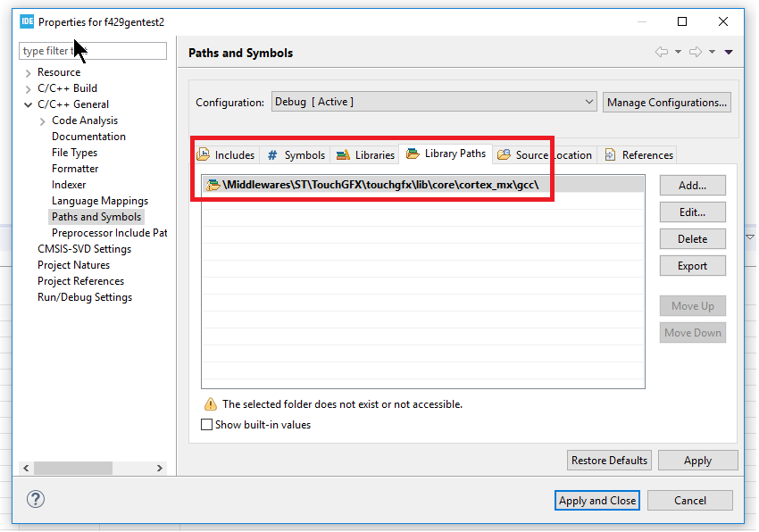Viewport: 759px width, 532px height.
Task: Click Manage Configurations button
Action: 666,102
